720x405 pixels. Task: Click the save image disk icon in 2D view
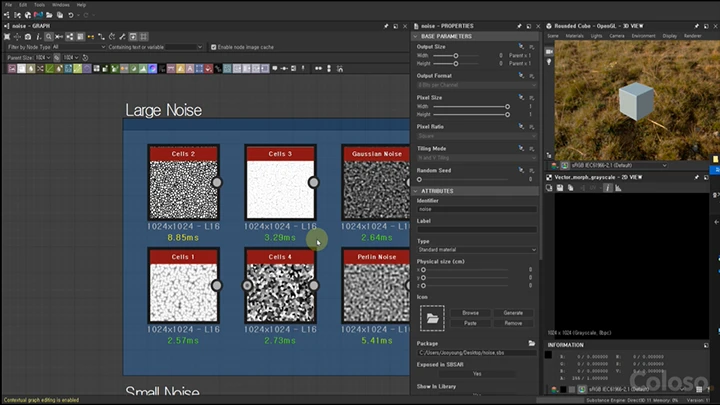tap(560, 188)
